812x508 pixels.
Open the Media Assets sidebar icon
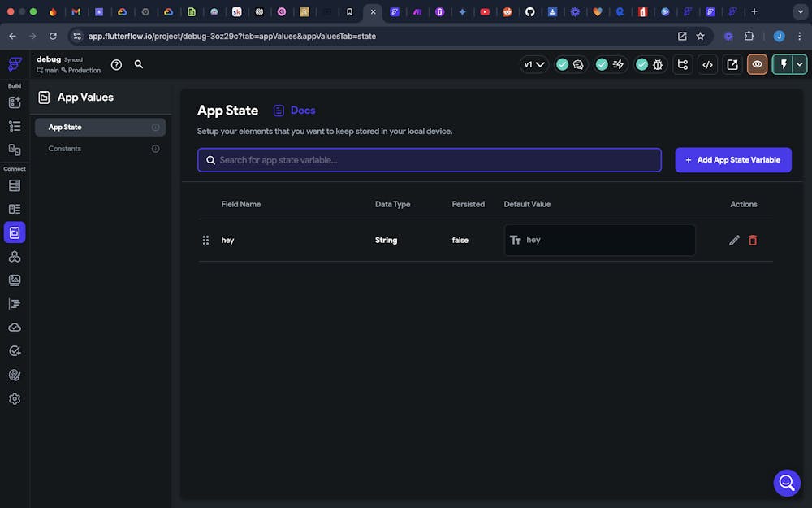pos(14,280)
